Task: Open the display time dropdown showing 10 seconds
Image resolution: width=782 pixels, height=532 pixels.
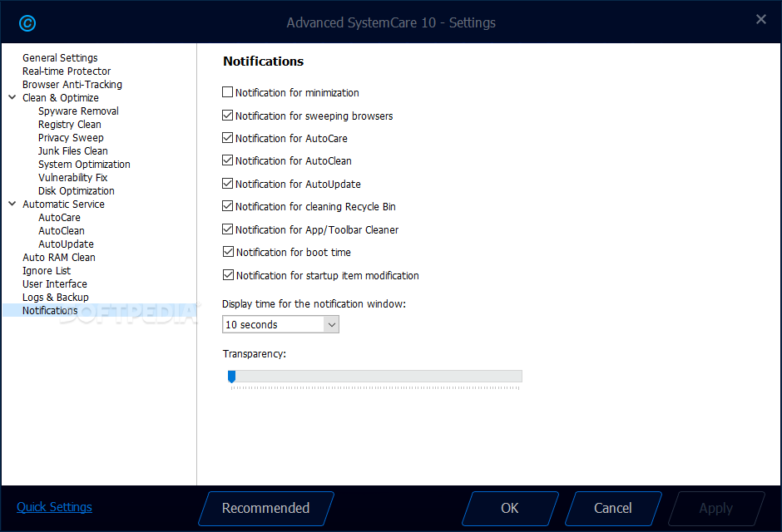Action: click(280, 324)
